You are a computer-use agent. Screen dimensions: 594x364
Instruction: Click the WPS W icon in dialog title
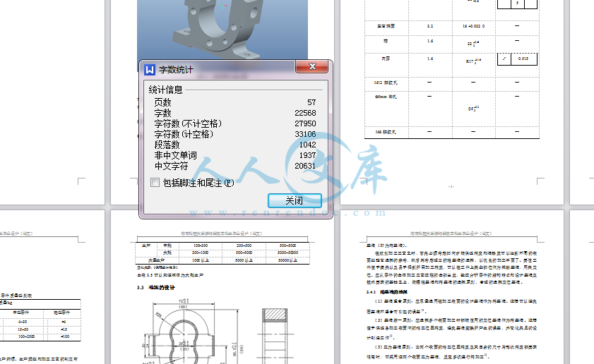coord(150,70)
